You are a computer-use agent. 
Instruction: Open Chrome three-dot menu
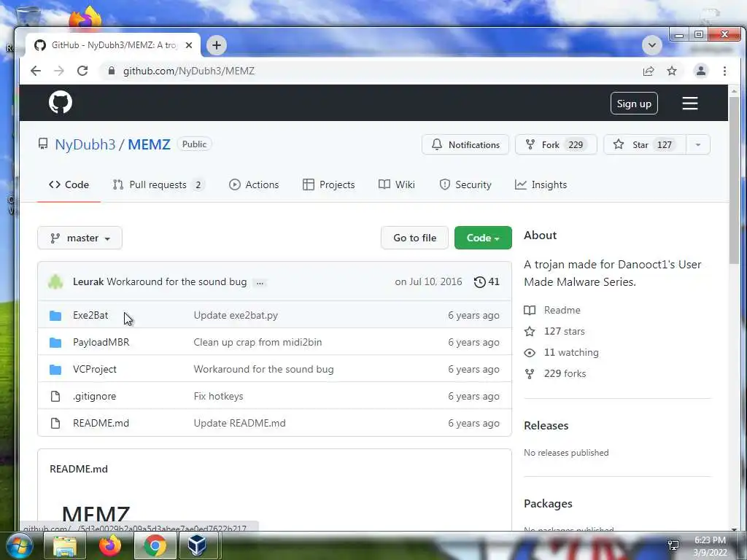(724, 71)
